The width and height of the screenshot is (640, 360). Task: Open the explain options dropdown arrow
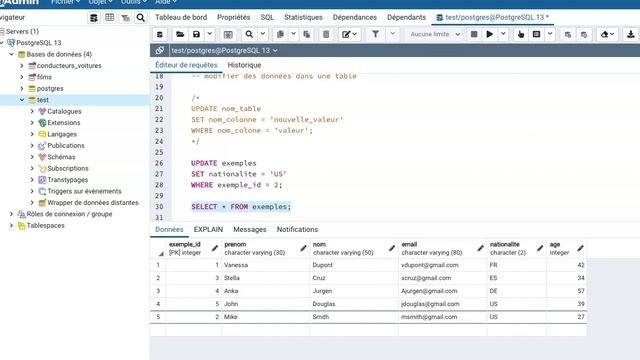click(x=550, y=34)
